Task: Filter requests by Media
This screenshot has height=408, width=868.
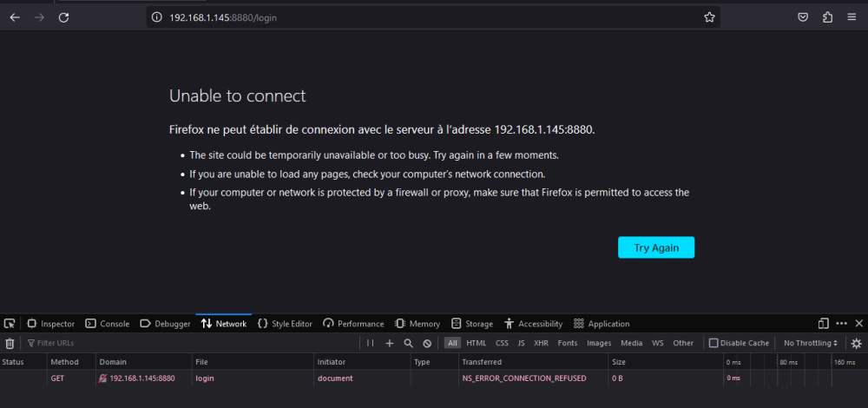Action: 632,343
